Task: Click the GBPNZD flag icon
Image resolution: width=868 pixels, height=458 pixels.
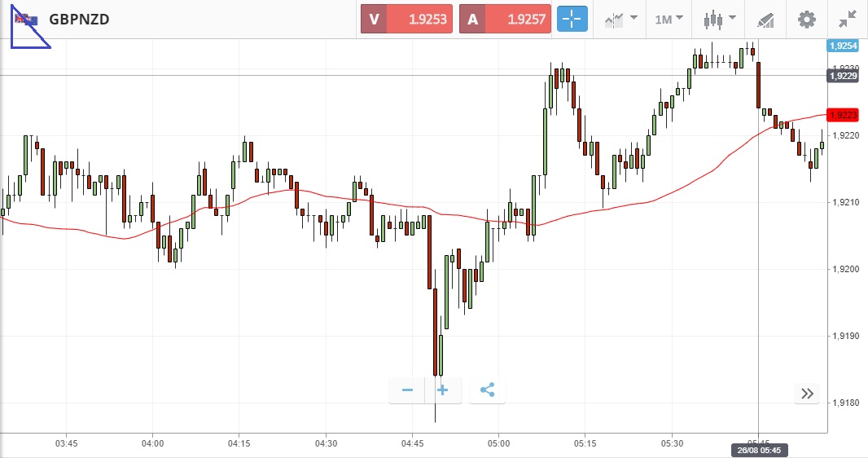Action: 26,19
